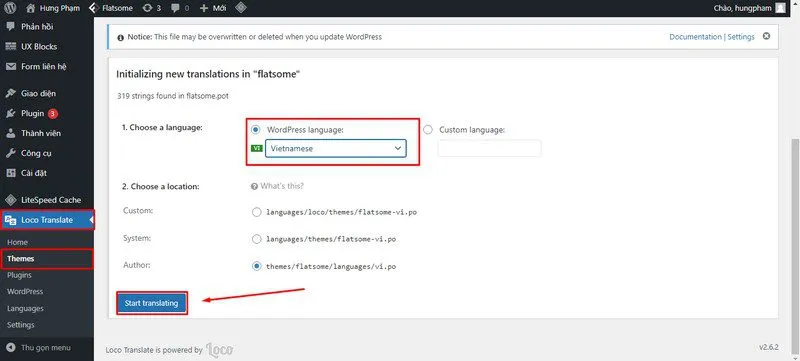This screenshot has height=361, width=800.
Task: Open LiteSpeed Cache sidebar menu
Action: (51, 200)
